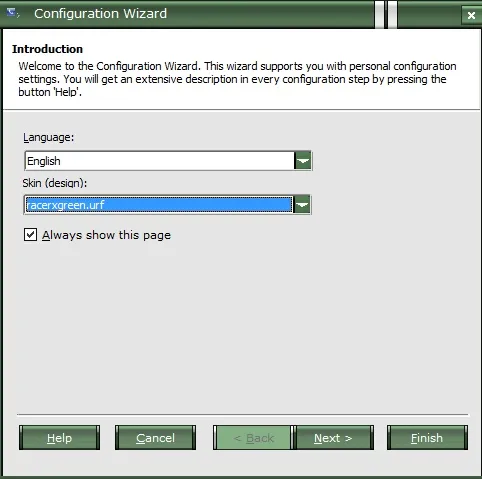The width and height of the screenshot is (482, 479).
Task: Expand the Skin (design) dropdown arrow
Action: coord(302,205)
